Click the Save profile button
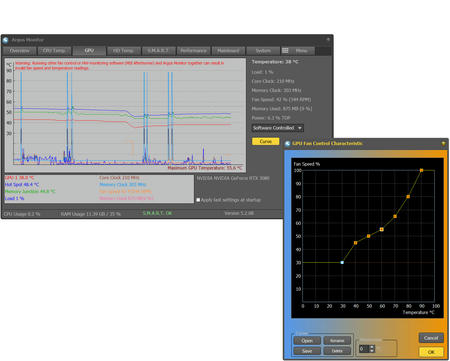Image resolution: width=450 pixels, height=361 pixels. click(x=307, y=351)
